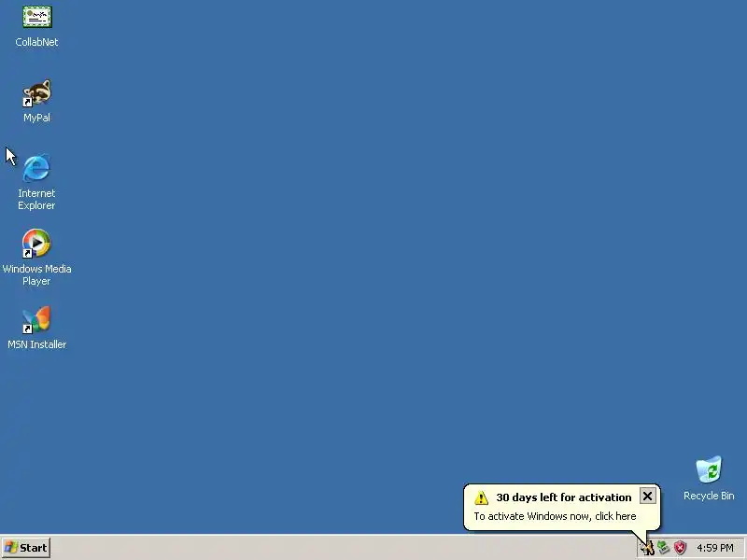Click 'To activate Windows now, click here' text
Image resolution: width=747 pixels, height=560 pixels.
pyautogui.click(x=555, y=516)
